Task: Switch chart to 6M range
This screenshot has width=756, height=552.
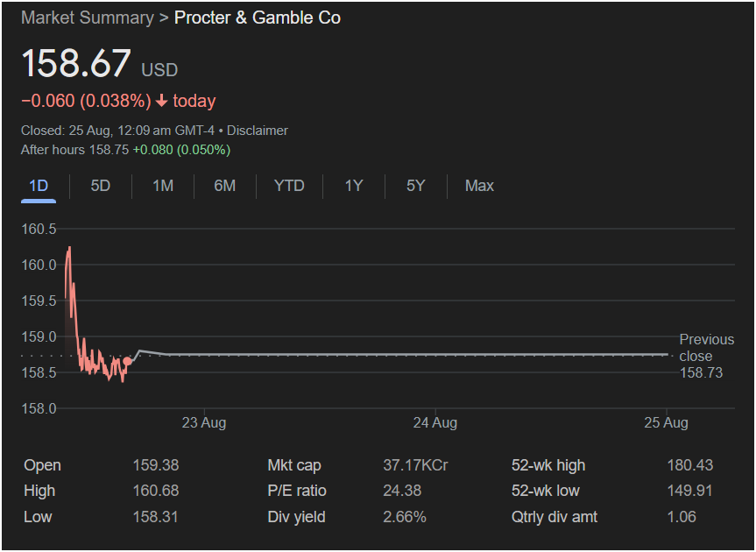Action: point(225,186)
